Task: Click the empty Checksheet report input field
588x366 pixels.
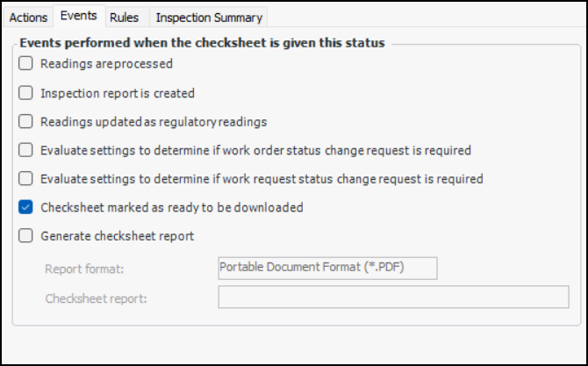Action: pos(393,298)
